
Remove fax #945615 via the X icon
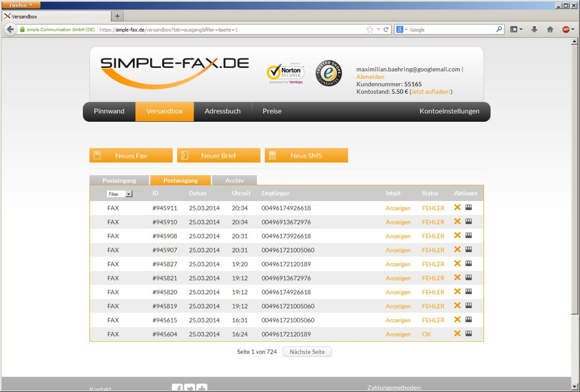tap(457, 320)
